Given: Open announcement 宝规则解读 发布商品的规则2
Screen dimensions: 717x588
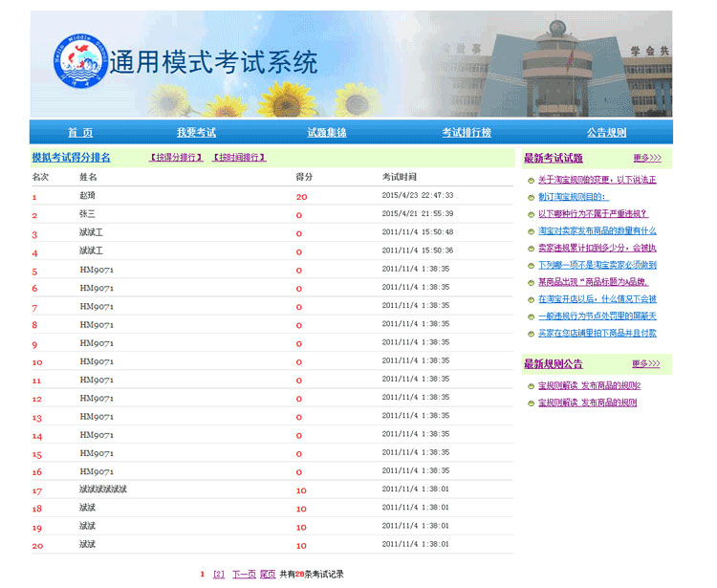Looking at the screenshot, I should 589,386.
